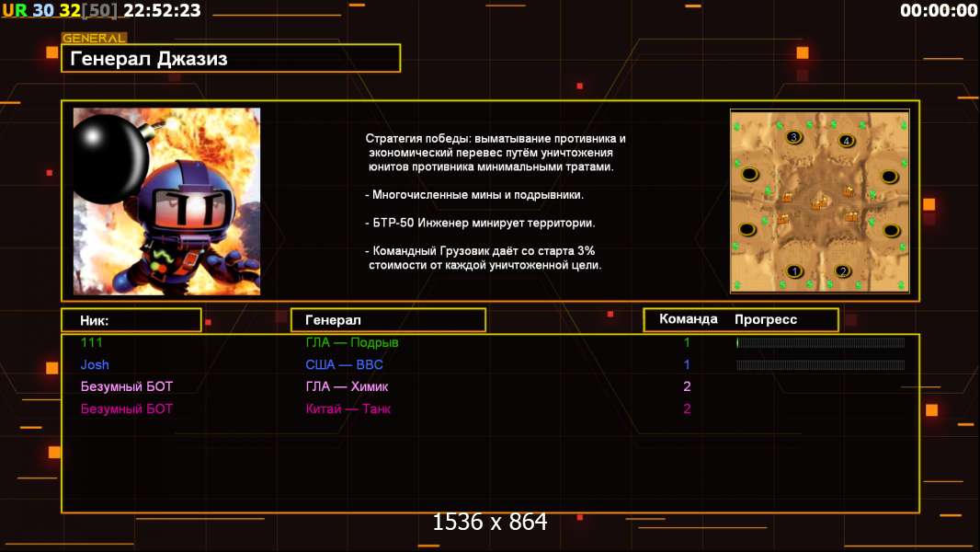
Task: Click team number 1 in the Josh row
Action: [x=687, y=364]
